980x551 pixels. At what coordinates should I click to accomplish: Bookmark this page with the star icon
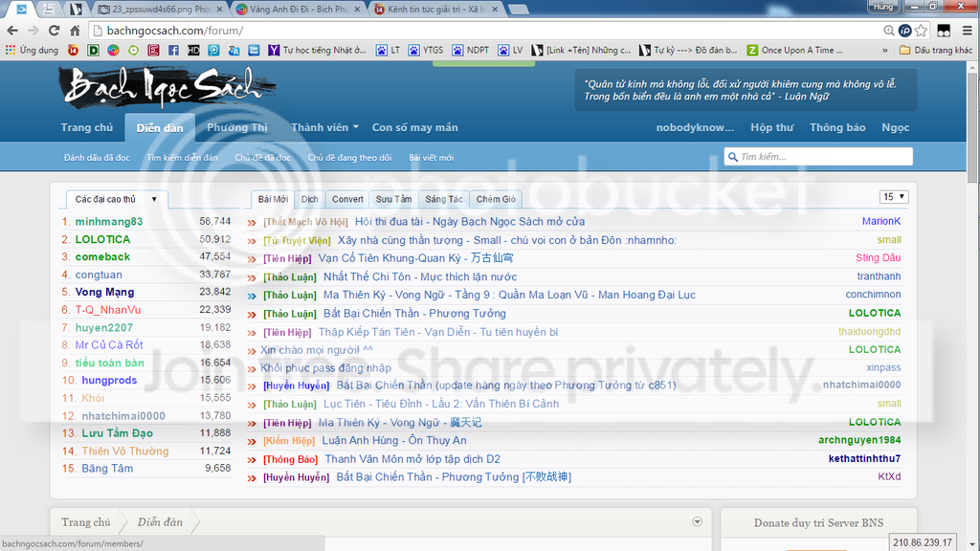click(920, 31)
